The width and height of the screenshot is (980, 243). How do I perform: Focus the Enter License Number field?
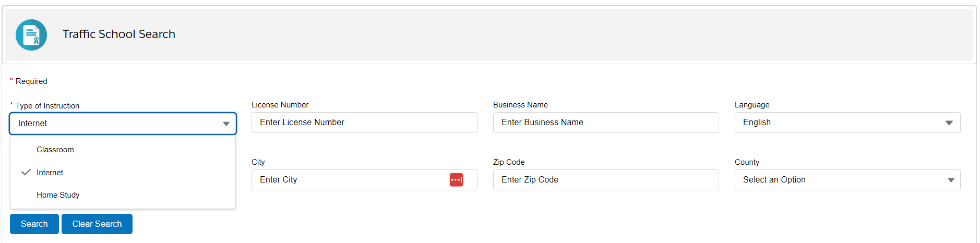point(364,123)
